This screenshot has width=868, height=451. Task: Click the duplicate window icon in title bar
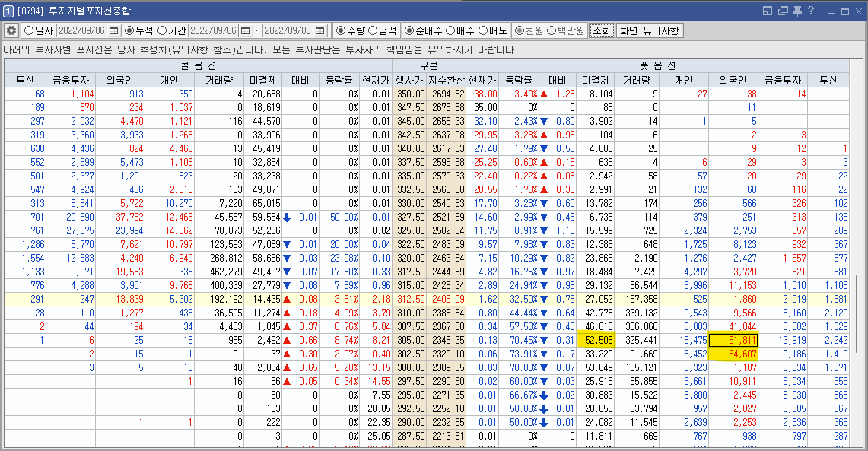point(782,11)
